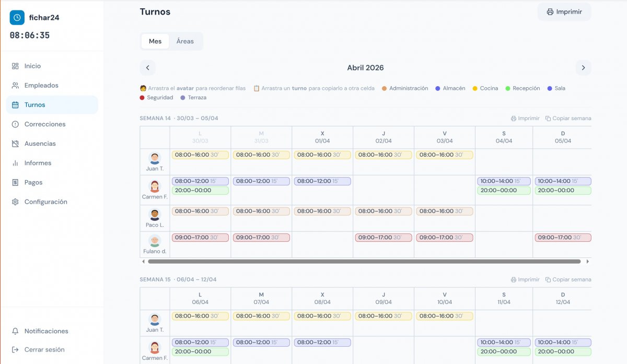This screenshot has height=364, width=627.
Task: Open Ausencias via its calendar-off icon
Action: click(x=15, y=144)
